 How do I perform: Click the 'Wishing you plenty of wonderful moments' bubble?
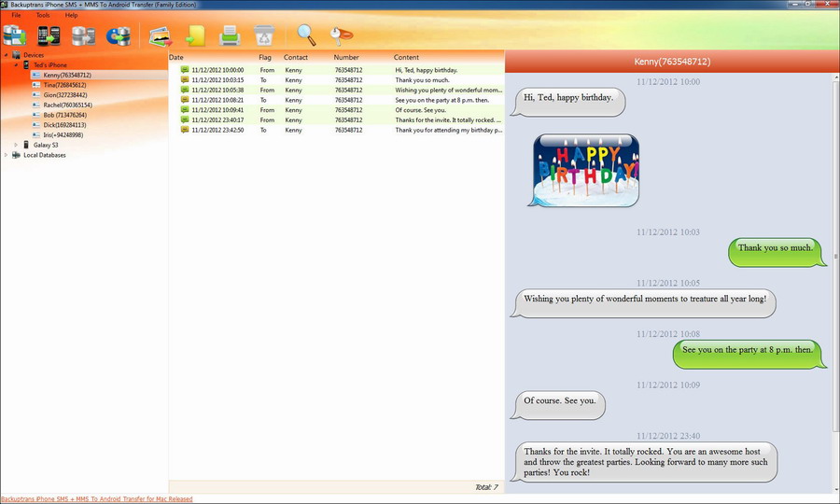coord(643,303)
